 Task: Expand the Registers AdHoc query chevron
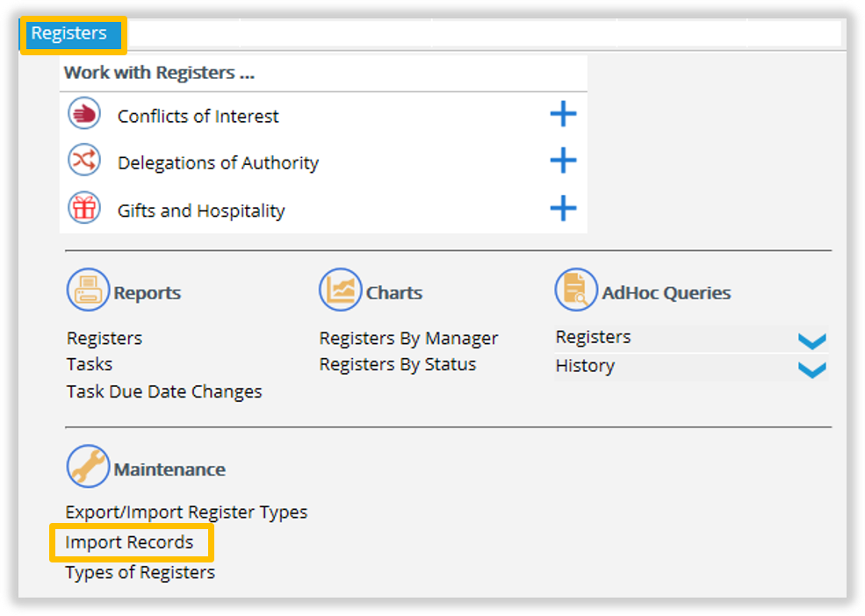pyautogui.click(x=812, y=340)
